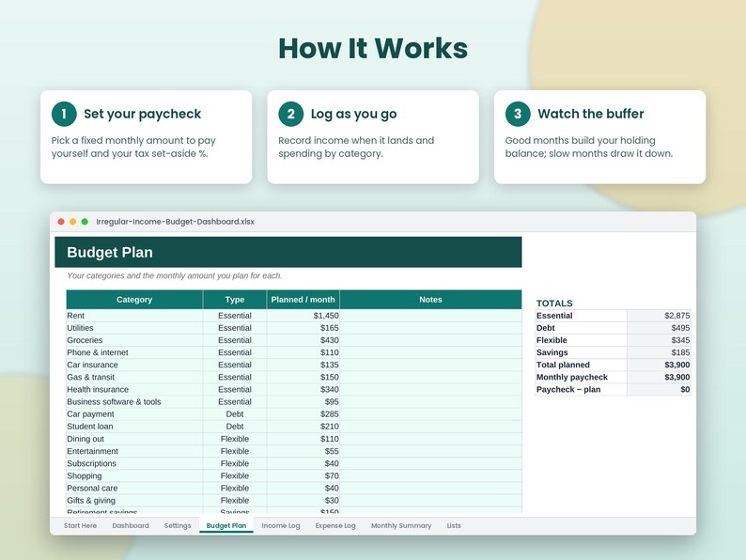Switch to the Dashboard sheet tab
Image resolution: width=746 pixels, height=560 pixels.
[131, 526]
